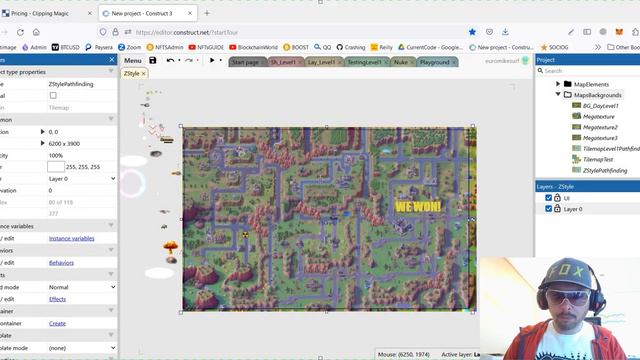Open the preview options dropdown arrow

(221, 60)
